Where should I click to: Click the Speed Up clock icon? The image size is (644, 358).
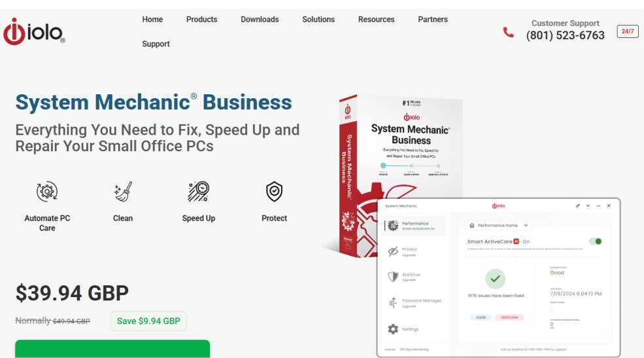point(198,192)
